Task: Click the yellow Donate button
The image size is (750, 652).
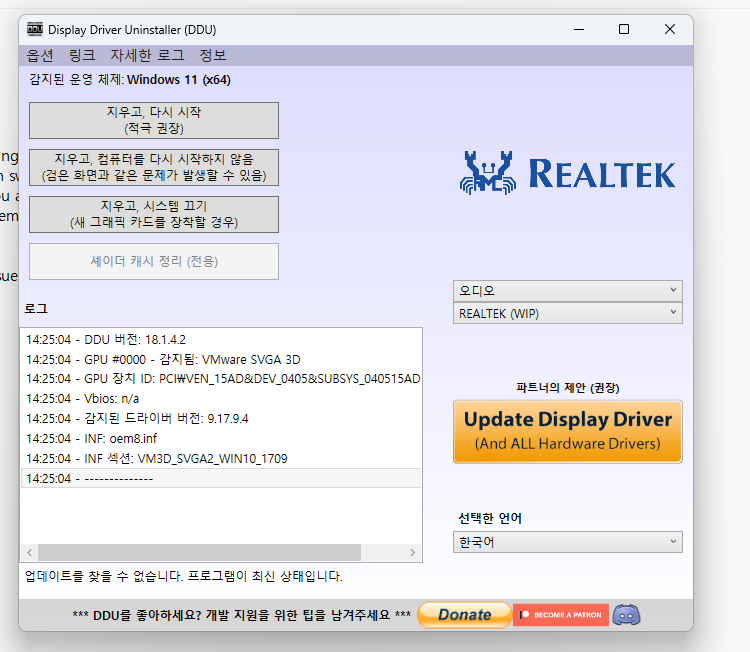Action: (x=464, y=615)
